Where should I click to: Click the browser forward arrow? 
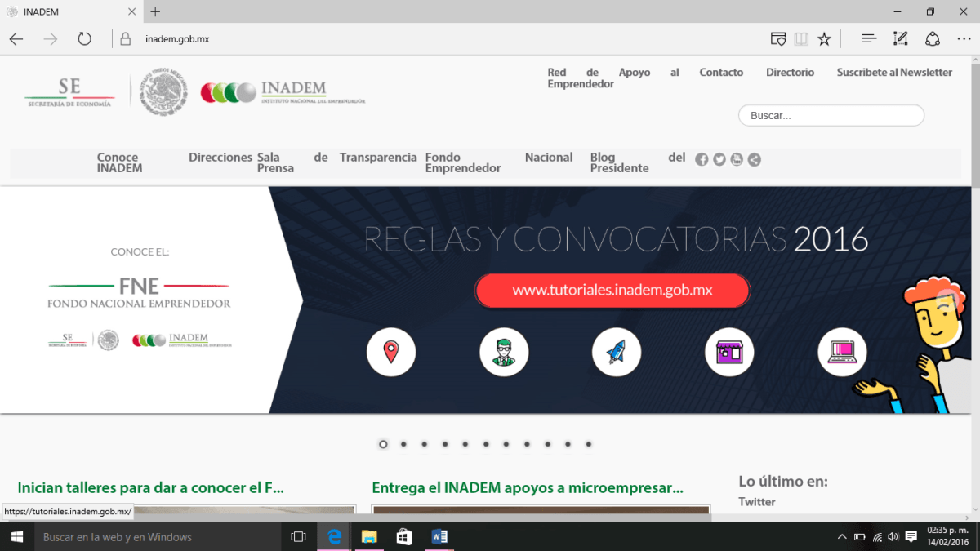pos(51,38)
